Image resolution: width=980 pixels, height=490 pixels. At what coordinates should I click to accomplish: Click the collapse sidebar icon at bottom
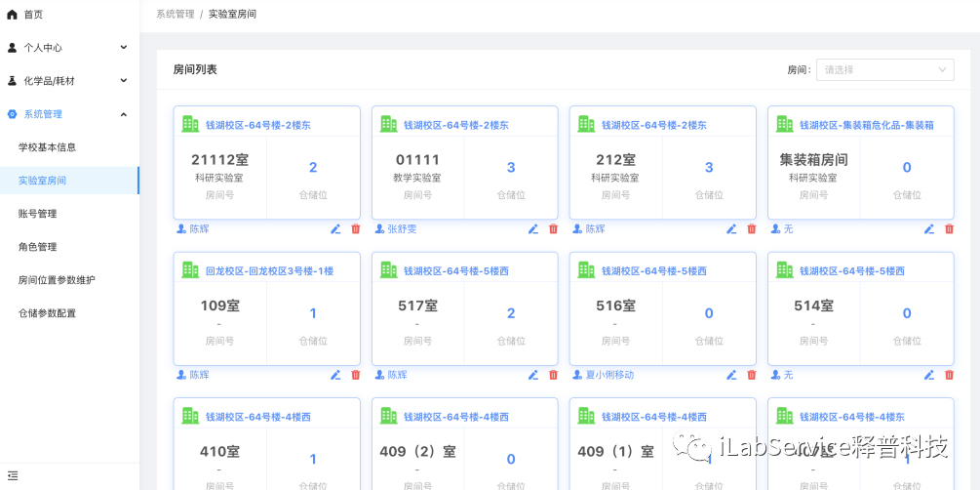pyautogui.click(x=13, y=475)
